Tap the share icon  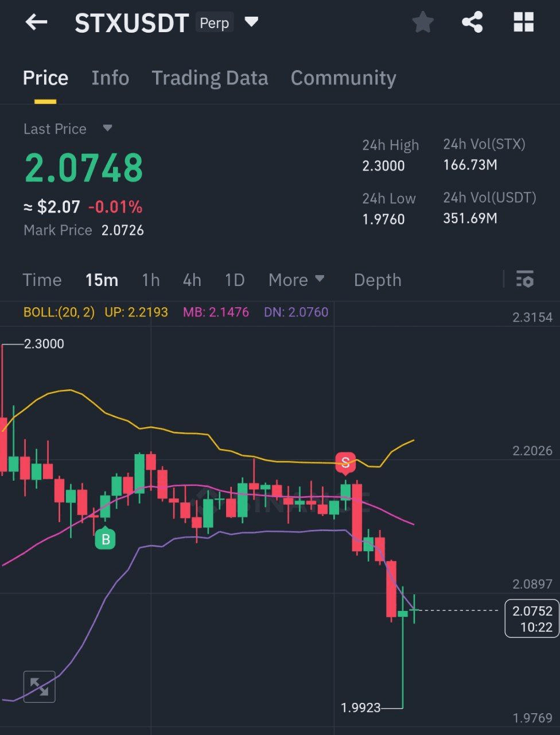(x=472, y=23)
